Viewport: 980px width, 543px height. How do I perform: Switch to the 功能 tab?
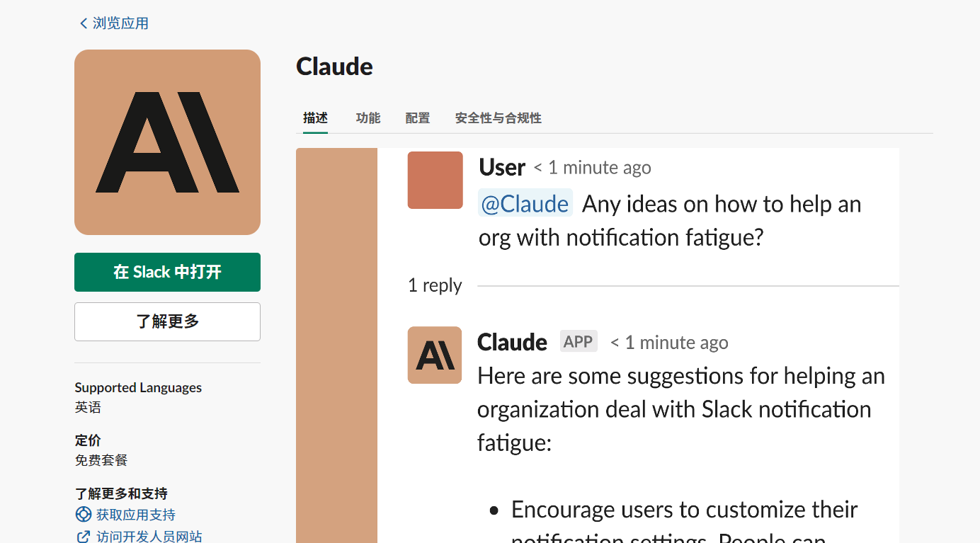(368, 118)
